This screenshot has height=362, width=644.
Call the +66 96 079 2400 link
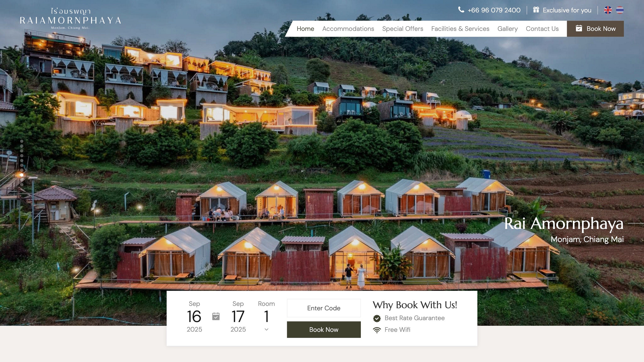(494, 10)
